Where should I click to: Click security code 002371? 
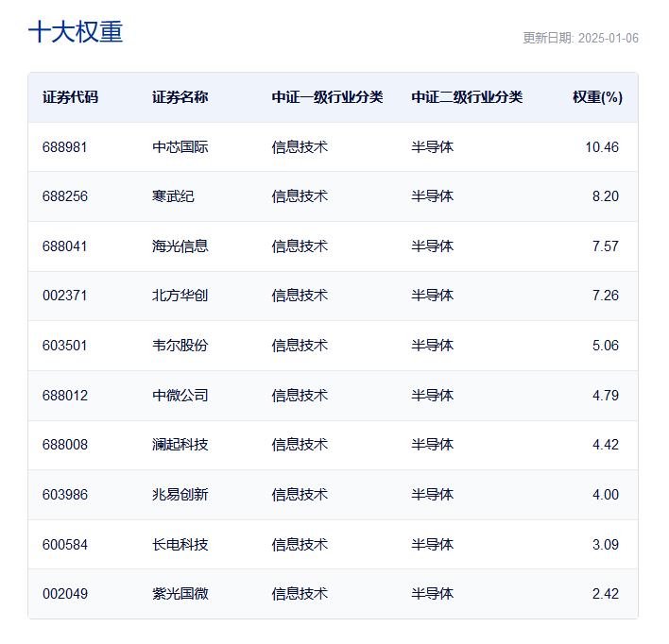(x=65, y=296)
